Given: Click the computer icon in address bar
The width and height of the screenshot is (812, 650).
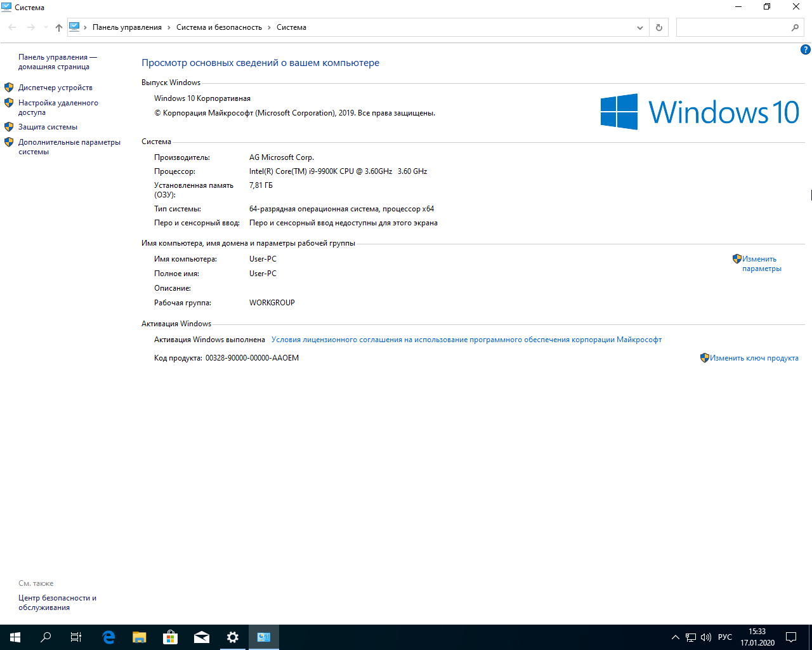Looking at the screenshot, I should [74, 27].
